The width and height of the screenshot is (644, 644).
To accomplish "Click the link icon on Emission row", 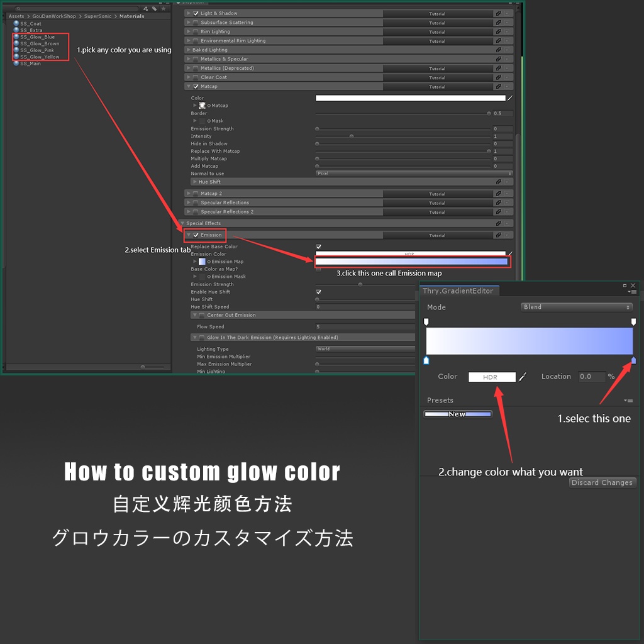I will (x=498, y=235).
